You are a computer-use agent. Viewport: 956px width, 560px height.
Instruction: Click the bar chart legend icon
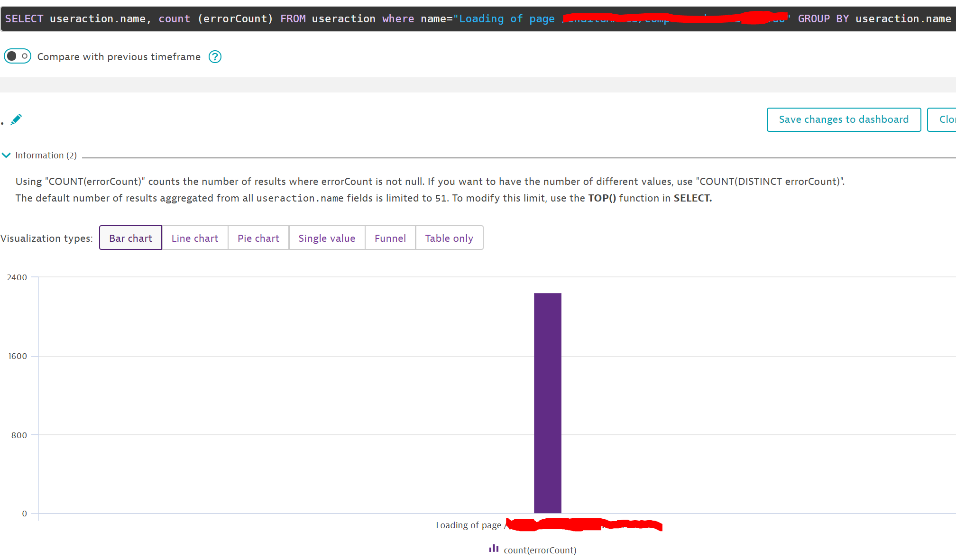click(494, 549)
